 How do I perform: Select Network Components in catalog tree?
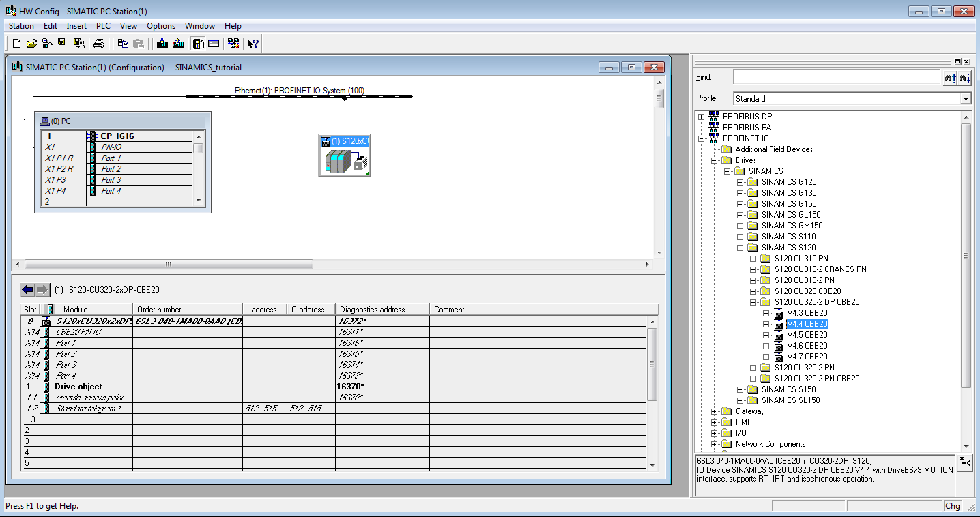pos(770,444)
